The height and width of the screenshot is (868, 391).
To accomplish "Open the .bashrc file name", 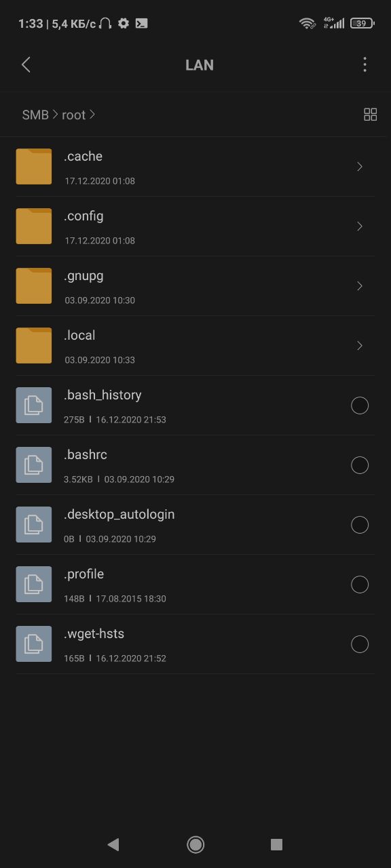I will [x=86, y=455].
